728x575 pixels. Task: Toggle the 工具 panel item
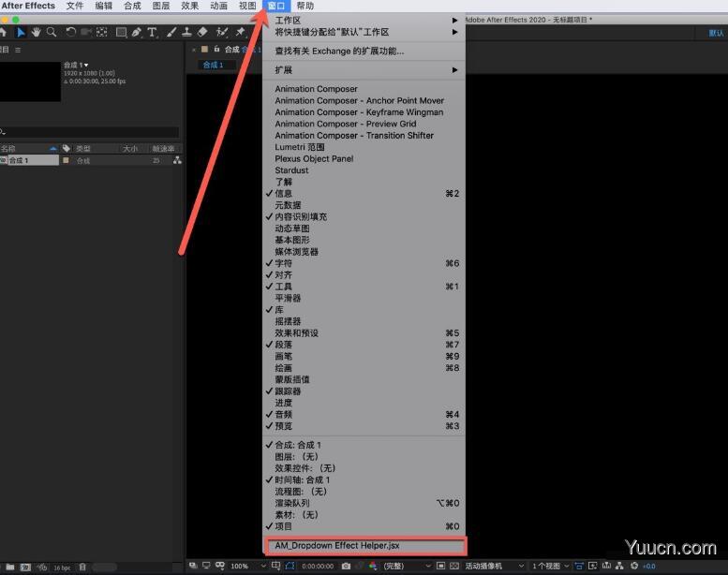pyautogui.click(x=364, y=287)
